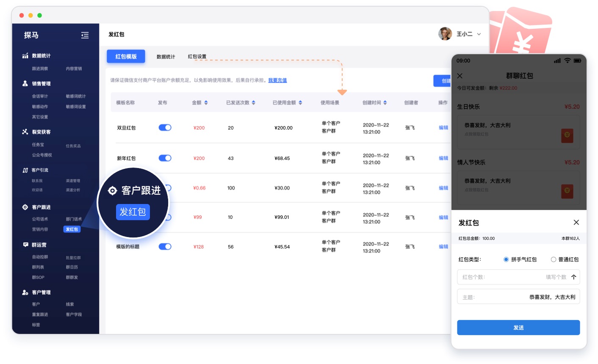Click the red envelope icon under 生日快乐

567,135
